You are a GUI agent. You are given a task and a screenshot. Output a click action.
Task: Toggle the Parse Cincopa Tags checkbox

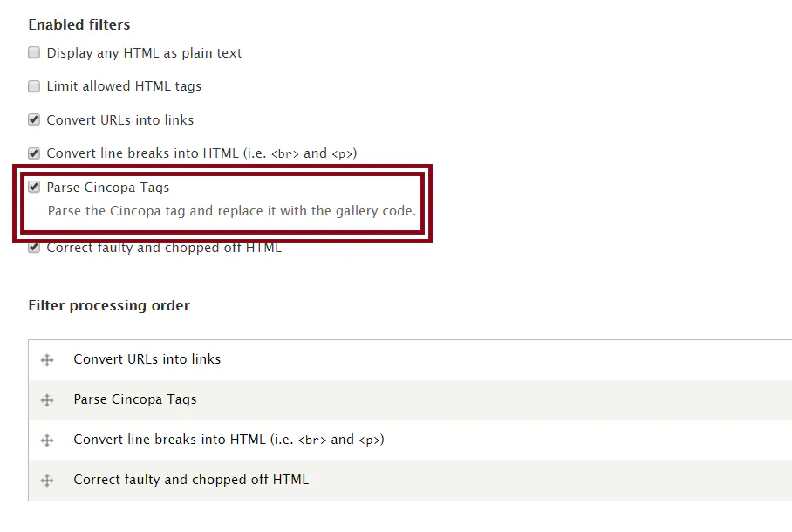pyautogui.click(x=34, y=187)
